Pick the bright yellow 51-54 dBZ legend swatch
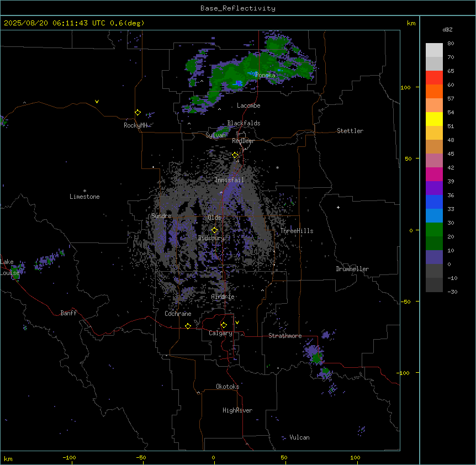The width and height of the screenshot is (476, 465). pyautogui.click(x=434, y=119)
